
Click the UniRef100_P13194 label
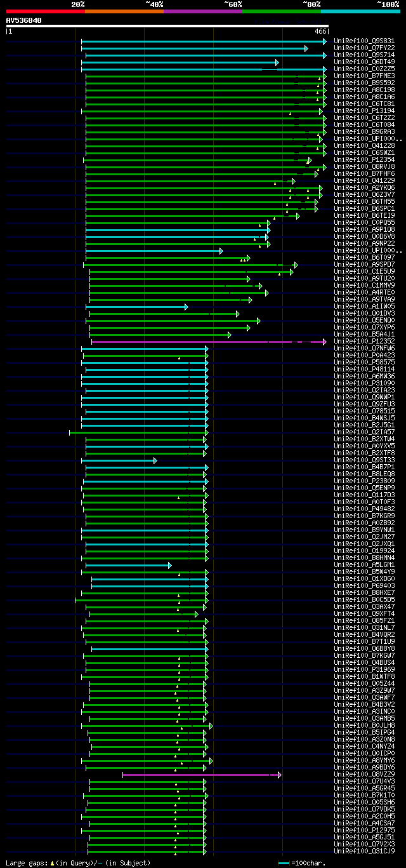pyautogui.click(x=364, y=110)
